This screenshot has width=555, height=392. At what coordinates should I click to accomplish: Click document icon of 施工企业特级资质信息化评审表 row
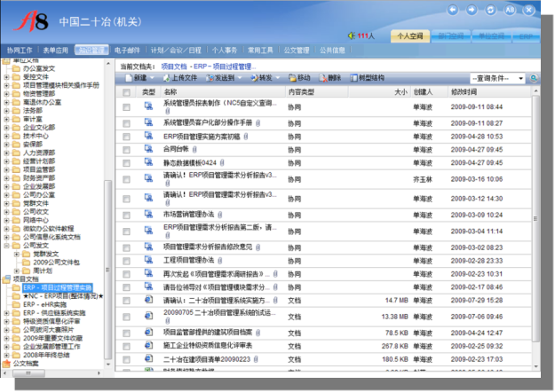point(148,345)
